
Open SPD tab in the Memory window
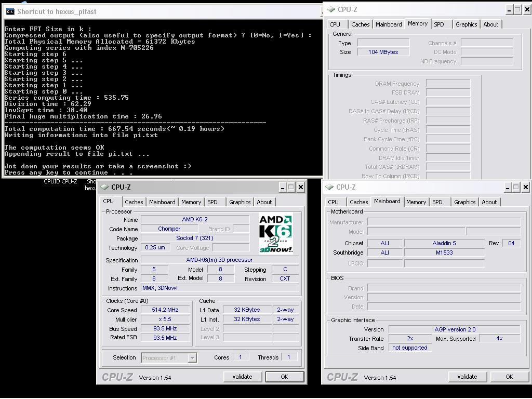point(439,24)
